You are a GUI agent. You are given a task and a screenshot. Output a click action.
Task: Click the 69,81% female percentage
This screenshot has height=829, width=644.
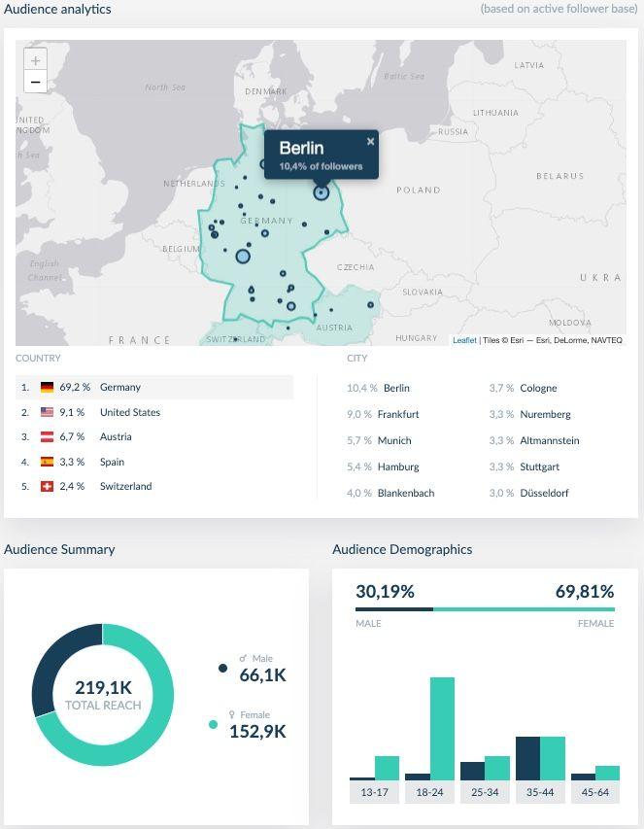[585, 591]
